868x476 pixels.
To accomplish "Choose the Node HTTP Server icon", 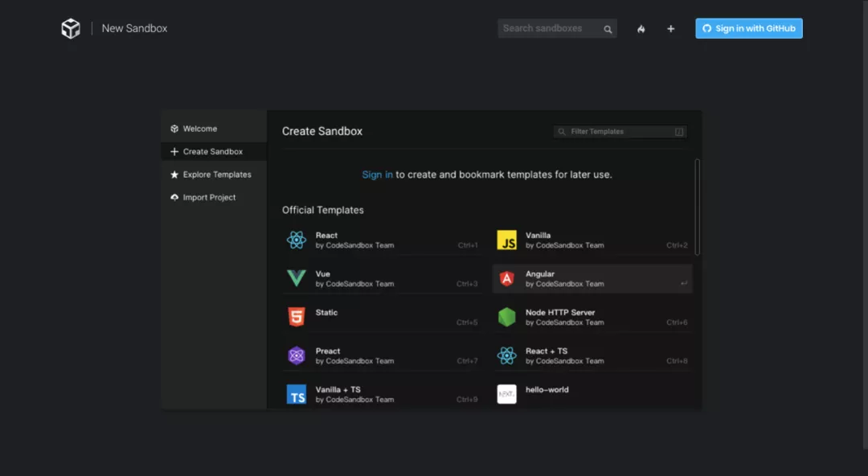I will (506, 317).
